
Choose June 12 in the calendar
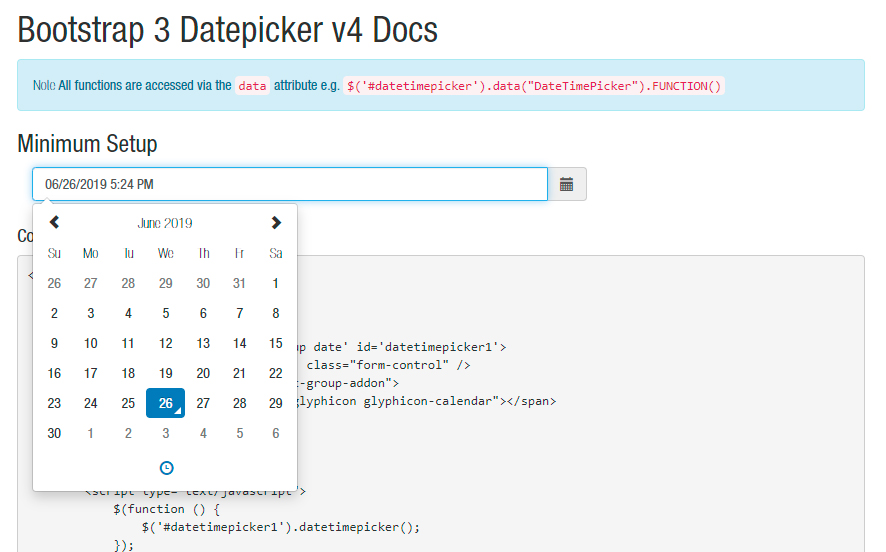pyautogui.click(x=166, y=343)
